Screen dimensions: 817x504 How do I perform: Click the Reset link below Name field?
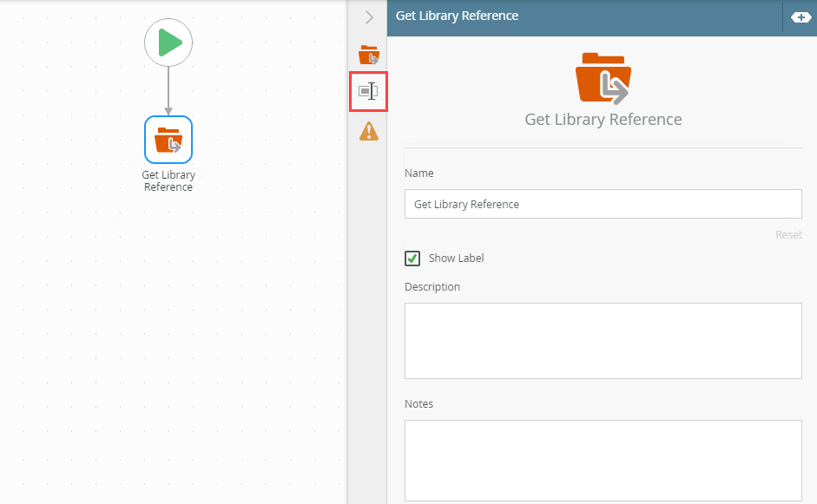point(788,235)
